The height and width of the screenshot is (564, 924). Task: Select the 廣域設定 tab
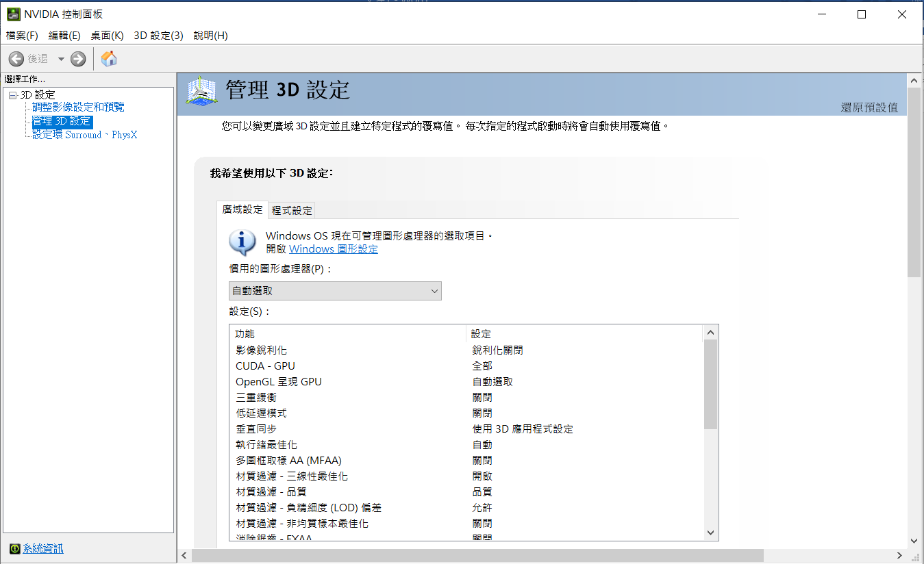point(242,209)
